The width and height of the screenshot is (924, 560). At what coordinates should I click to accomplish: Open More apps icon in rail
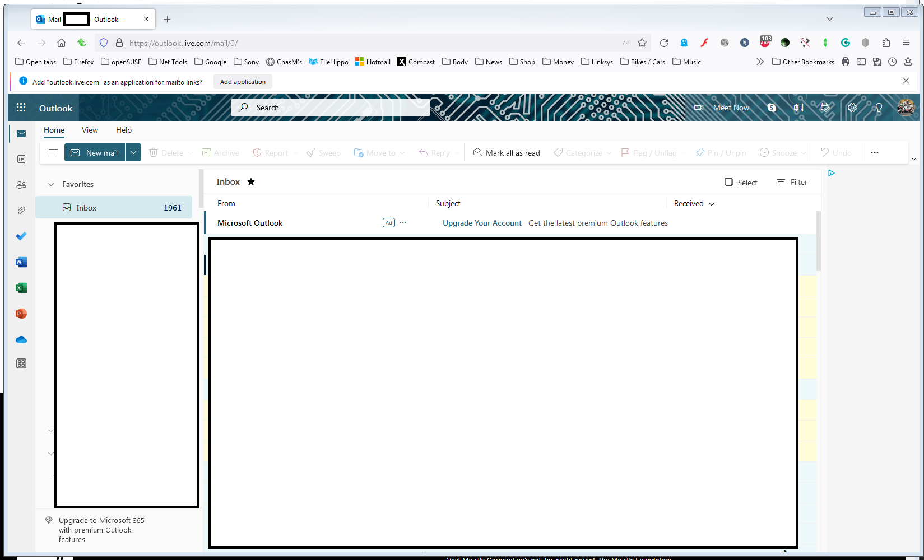21,363
